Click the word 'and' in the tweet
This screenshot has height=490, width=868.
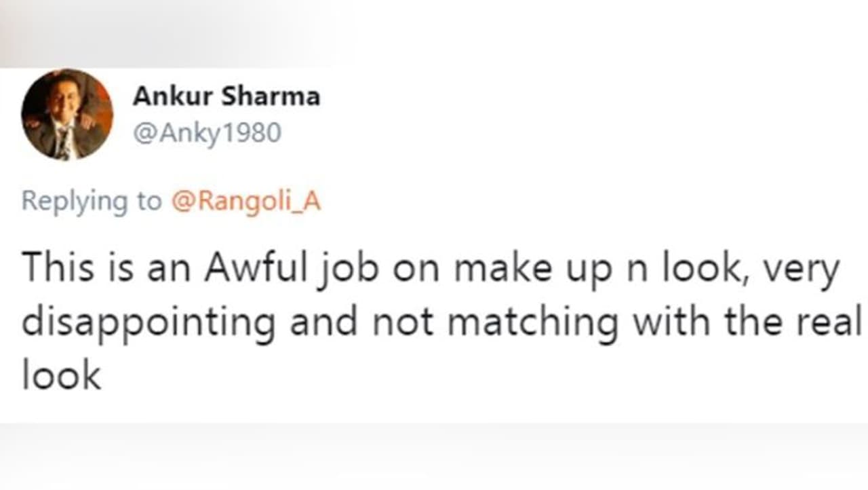(323, 321)
